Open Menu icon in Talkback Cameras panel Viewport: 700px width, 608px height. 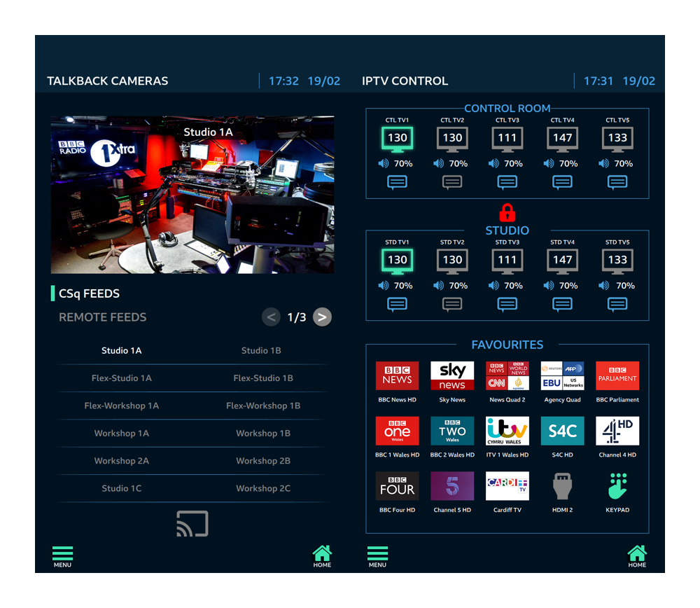(x=62, y=555)
